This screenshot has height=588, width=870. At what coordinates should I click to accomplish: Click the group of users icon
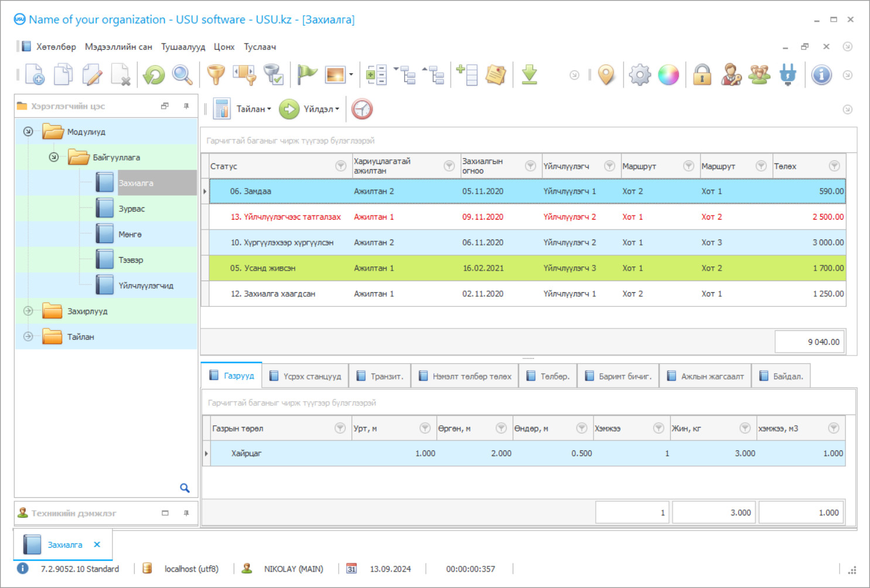click(x=759, y=75)
